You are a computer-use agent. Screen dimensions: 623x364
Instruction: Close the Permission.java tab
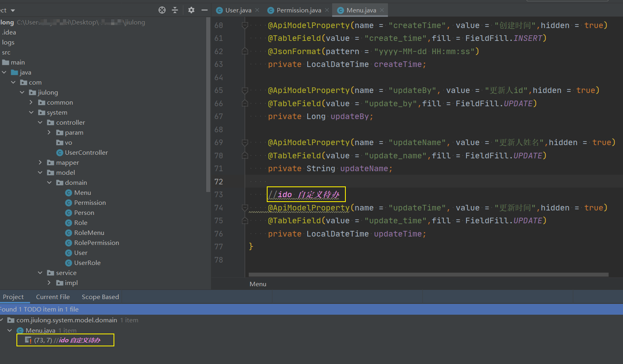(x=327, y=10)
